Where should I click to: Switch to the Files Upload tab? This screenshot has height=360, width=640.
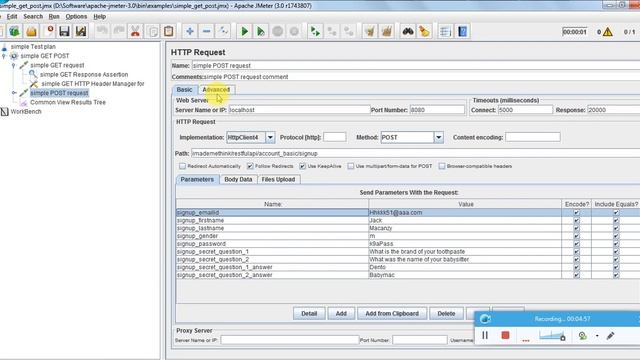coord(278,180)
